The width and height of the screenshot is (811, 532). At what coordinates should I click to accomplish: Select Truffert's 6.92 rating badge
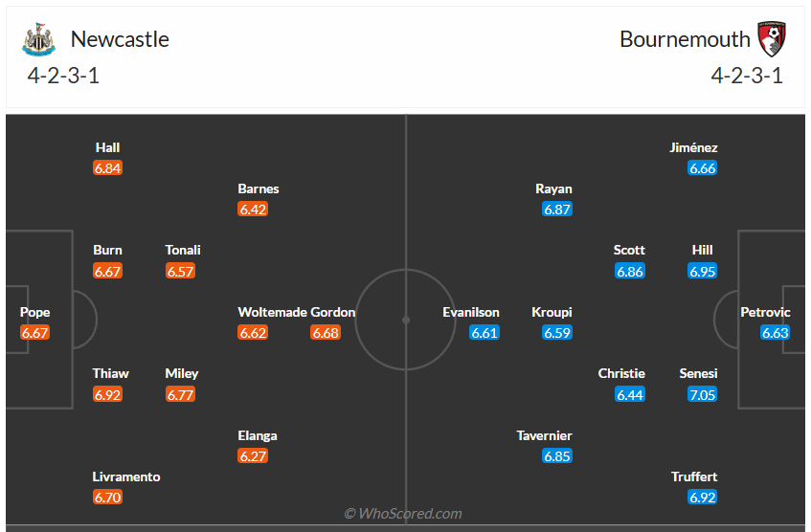coord(703,498)
